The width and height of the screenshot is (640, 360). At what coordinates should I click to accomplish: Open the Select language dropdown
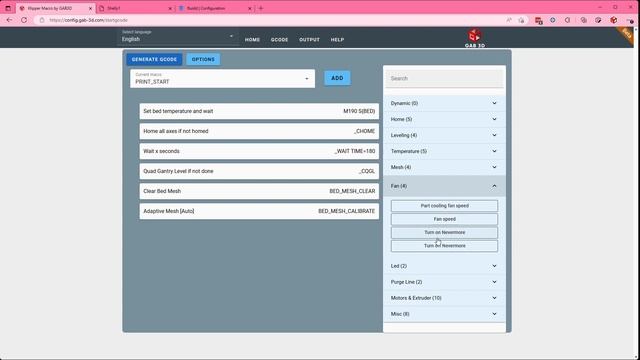point(178,37)
